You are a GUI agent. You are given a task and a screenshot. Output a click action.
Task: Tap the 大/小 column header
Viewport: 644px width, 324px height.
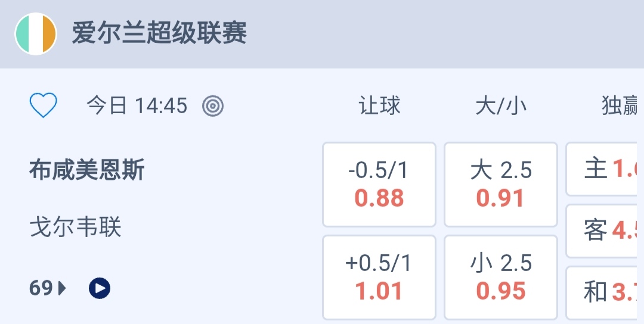[x=501, y=106]
